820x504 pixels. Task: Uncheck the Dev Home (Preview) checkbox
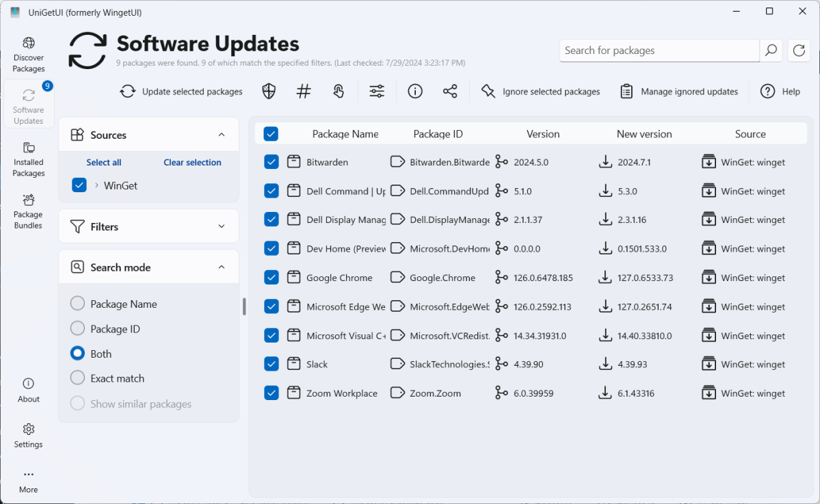(271, 248)
